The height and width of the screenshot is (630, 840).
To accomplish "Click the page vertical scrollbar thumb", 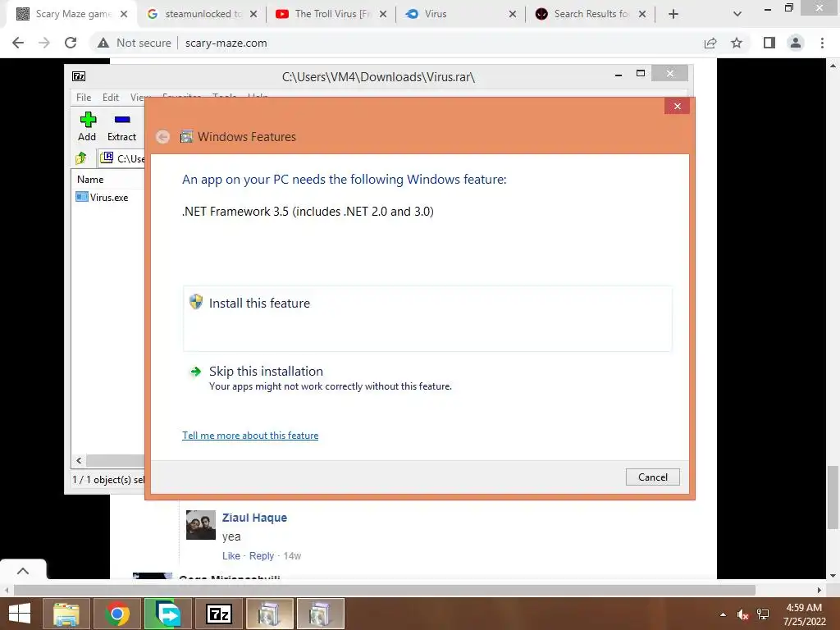I will click(833, 498).
